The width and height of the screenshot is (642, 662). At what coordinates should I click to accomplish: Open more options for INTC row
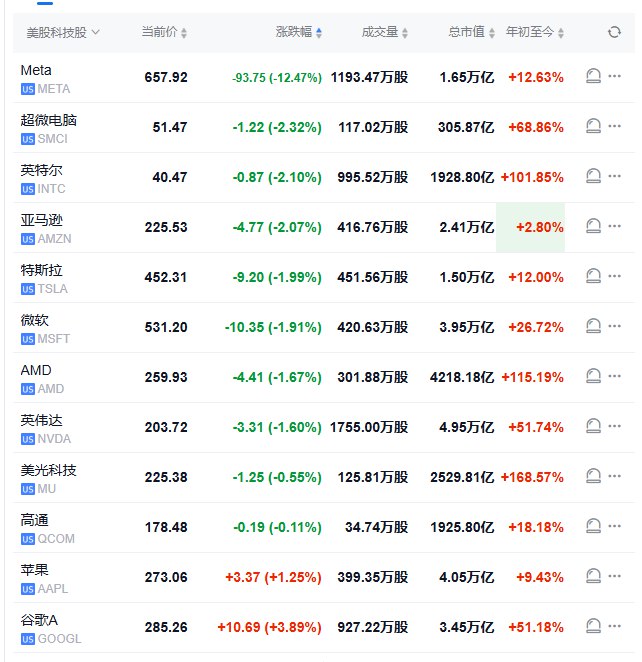coord(614,176)
